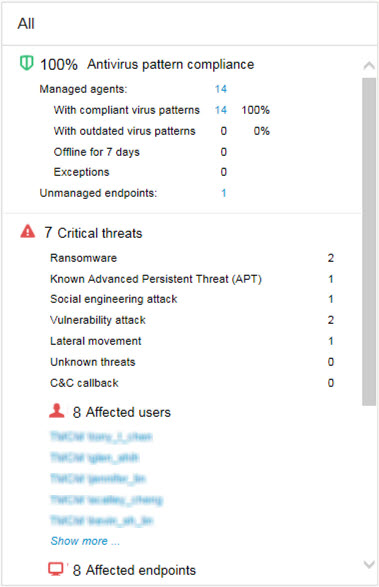Select the All tab header
The width and height of the screenshot is (379, 587).
click(x=26, y=24)
